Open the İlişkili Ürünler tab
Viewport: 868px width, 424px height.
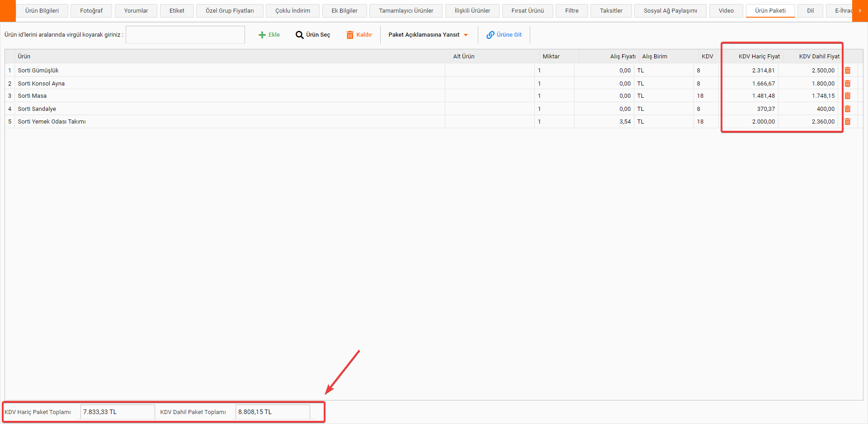[472, 11]
